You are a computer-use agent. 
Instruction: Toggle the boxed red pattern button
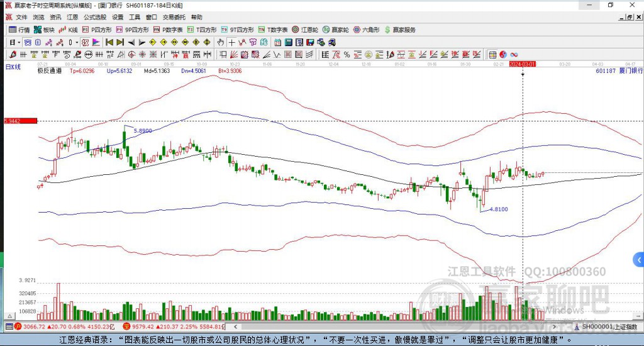(85, 42)
